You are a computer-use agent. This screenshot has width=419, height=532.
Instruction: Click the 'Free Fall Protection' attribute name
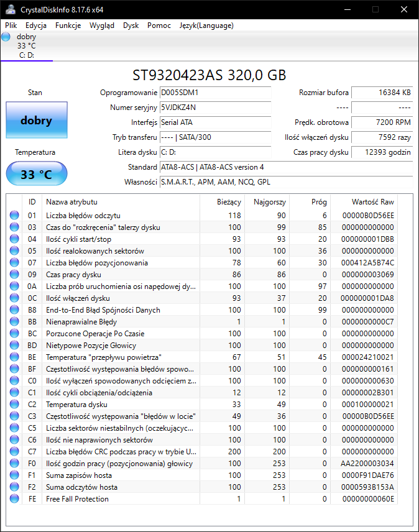(x=77, y=498)
